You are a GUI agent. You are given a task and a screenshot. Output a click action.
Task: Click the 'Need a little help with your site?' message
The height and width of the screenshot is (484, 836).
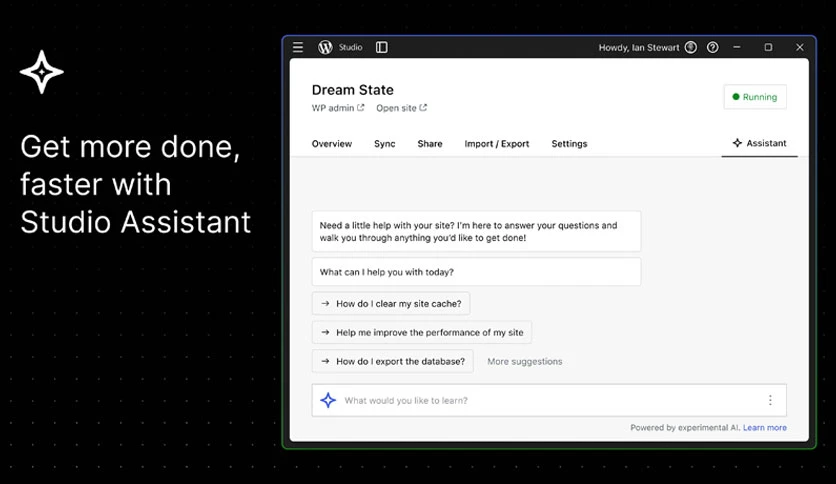pyautogui.click(x=476, y=231)
